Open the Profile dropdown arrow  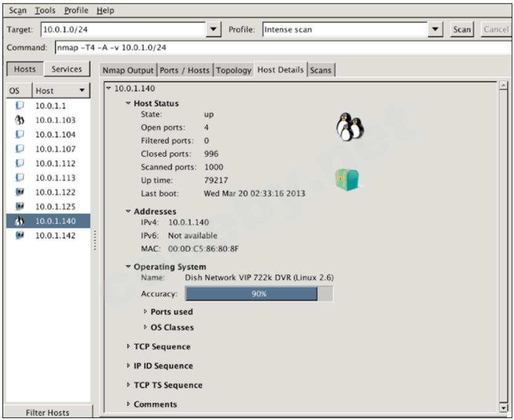coord(435,30)
